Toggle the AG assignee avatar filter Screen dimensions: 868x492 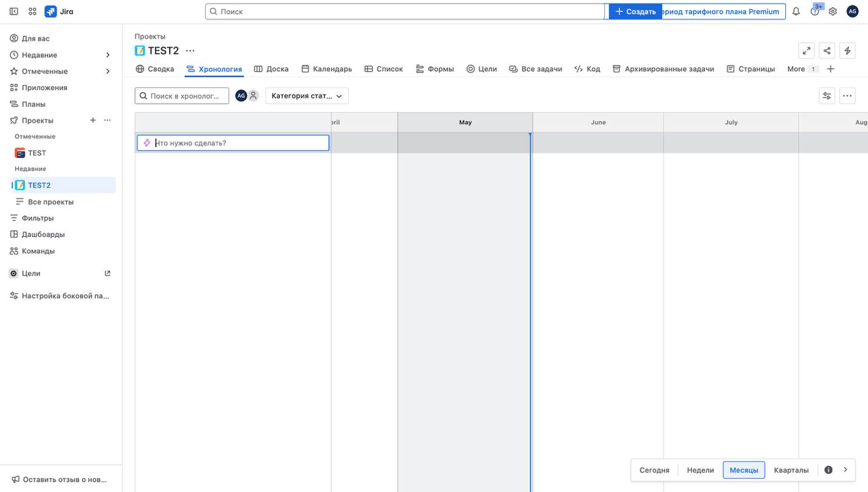pos(241,96)
